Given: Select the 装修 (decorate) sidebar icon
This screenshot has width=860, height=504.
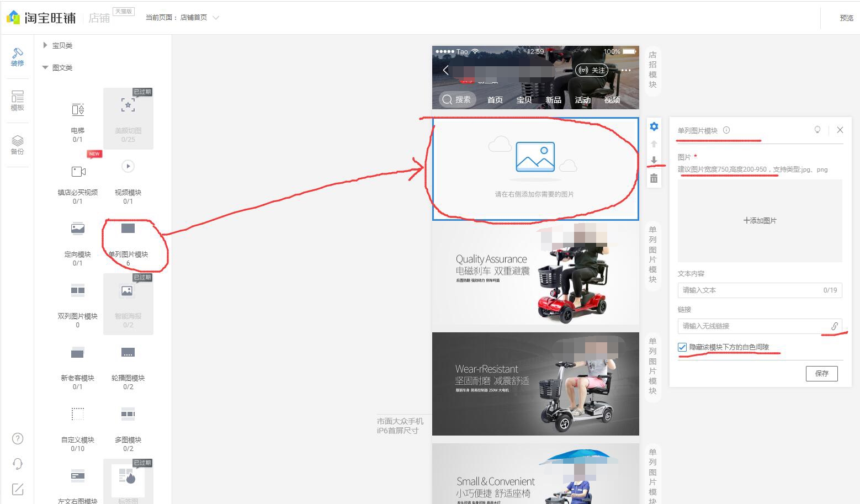Looking at the screenshot, I should coord(17,56).
